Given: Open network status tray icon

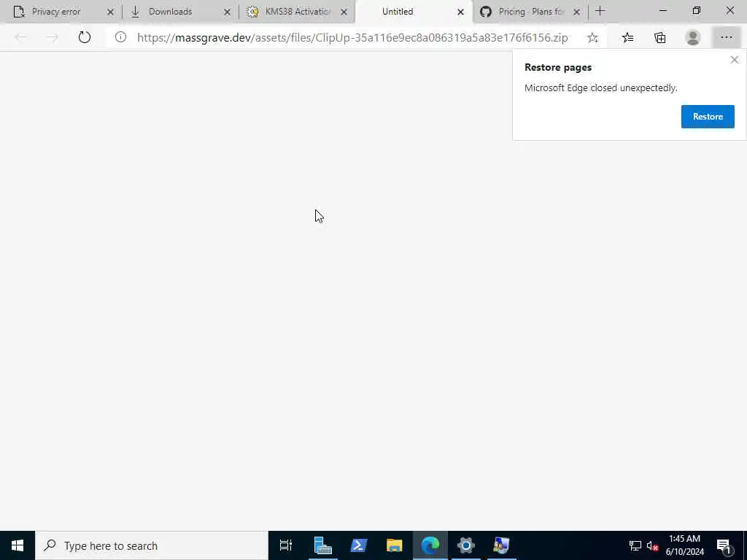Looking at the screenshot, I should coord(635,545).
